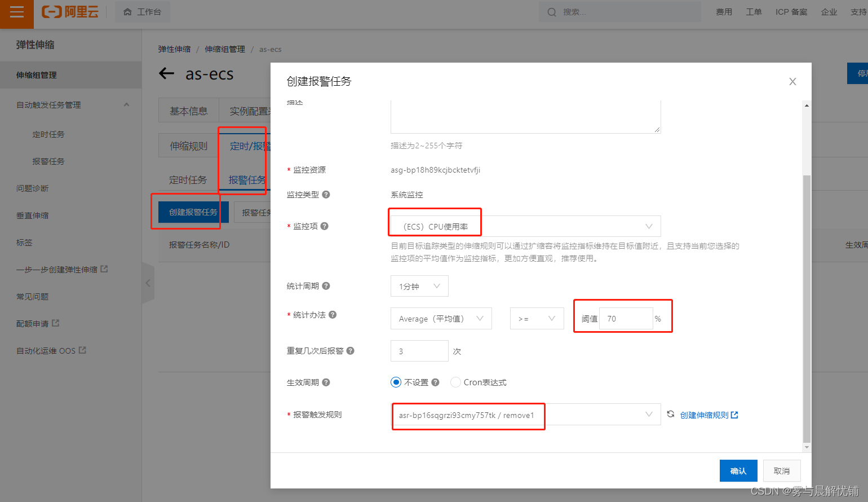Show help for 监控类型
Screen dimensions: 868x502
(x=326, y=195)
